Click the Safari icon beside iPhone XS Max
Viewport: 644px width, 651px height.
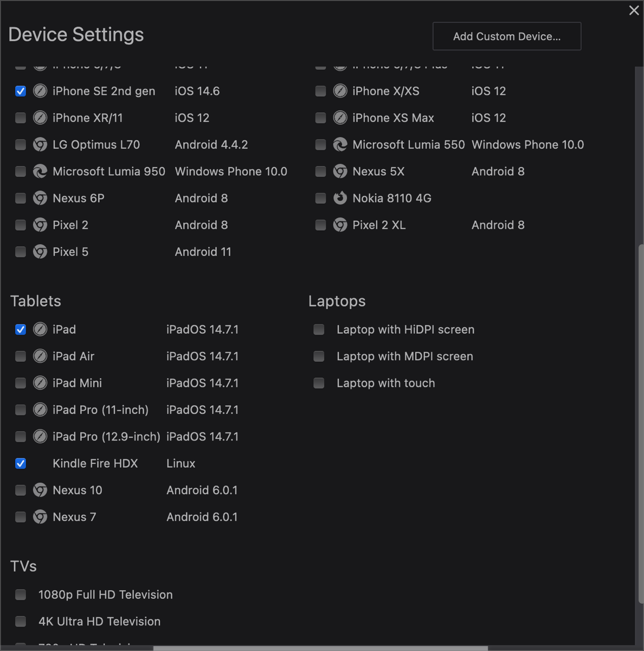tap(340, 118)
